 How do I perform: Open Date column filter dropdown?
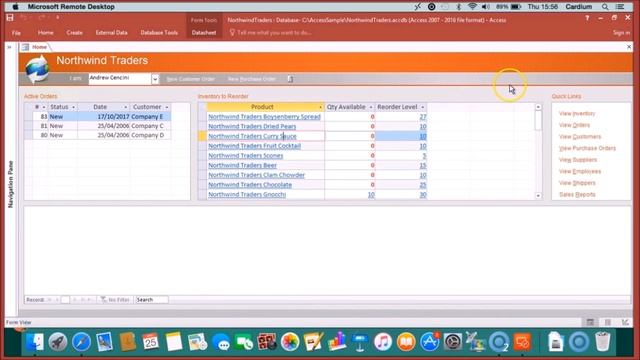click(x=125, y=107)
